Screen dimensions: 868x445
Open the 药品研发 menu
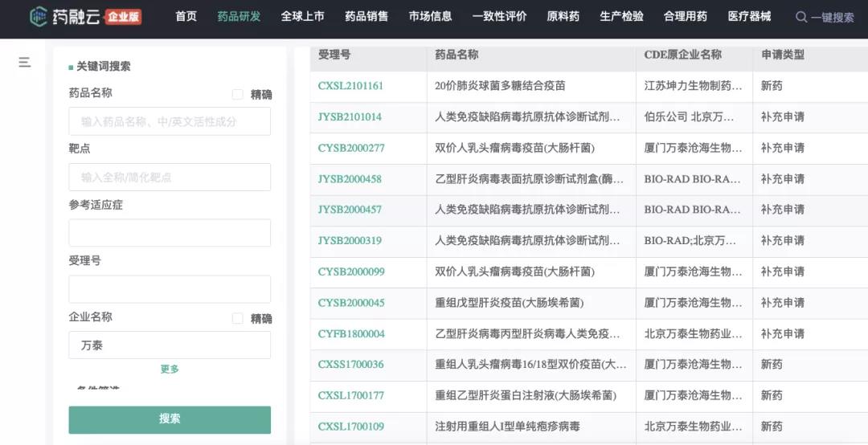click(239, 17)
